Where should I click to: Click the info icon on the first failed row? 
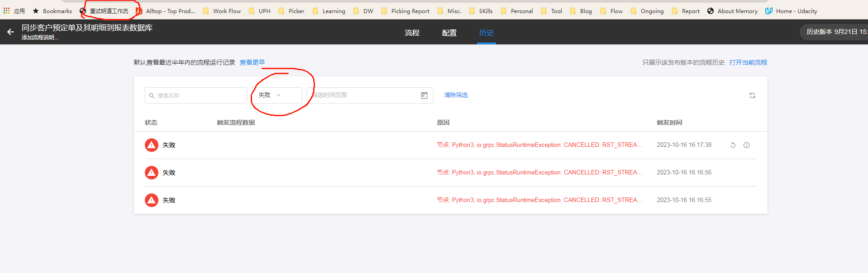[746, 145]
